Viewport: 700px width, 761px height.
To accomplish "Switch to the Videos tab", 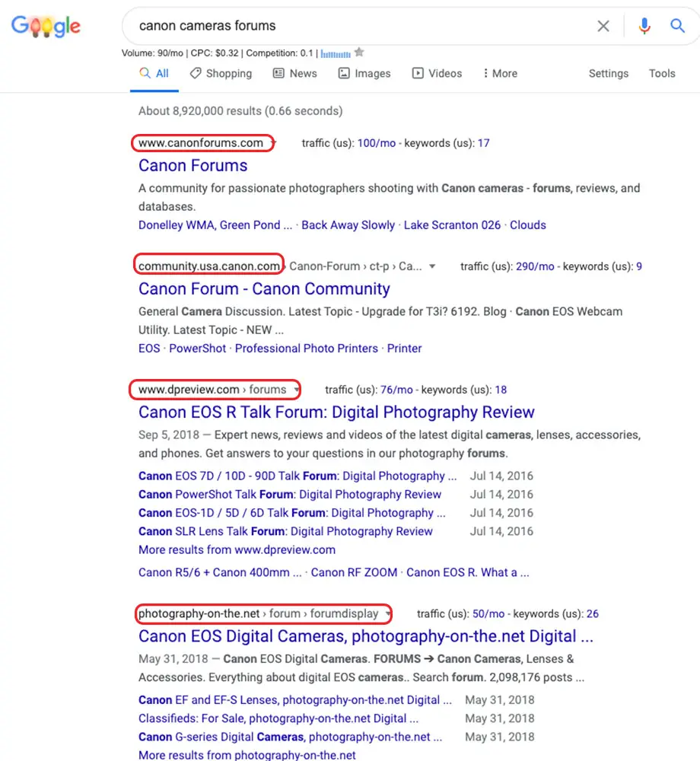I will (437, 73).
